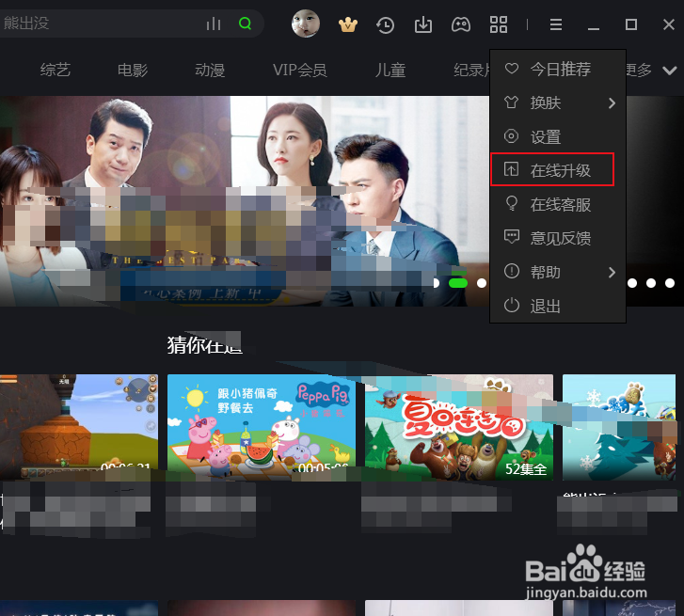
Task: Switch to the VIP会员 tab
Action: pyautogui.click(x=300, y=70)
